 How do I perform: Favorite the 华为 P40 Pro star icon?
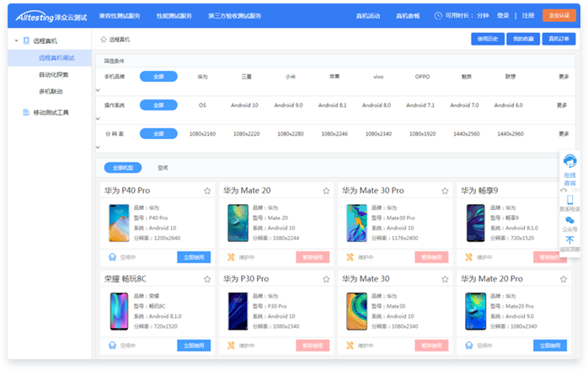[207, 191]
